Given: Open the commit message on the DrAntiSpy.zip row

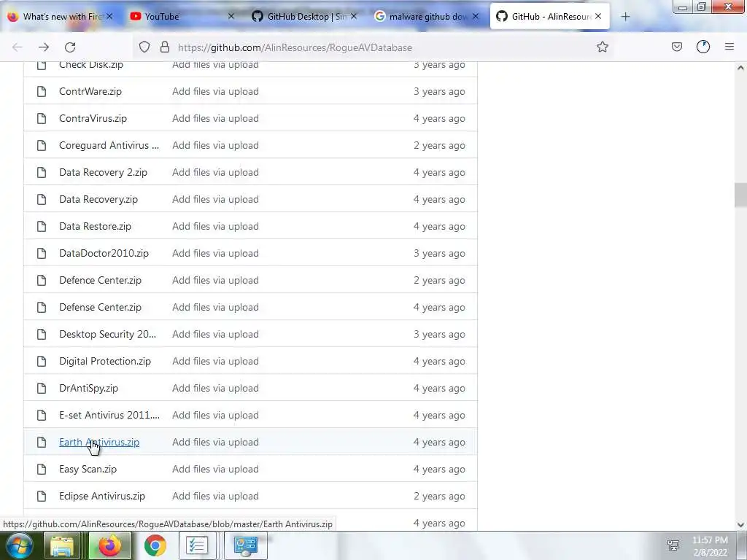Looking at the screenshot, I should click(x=215, y=389).
